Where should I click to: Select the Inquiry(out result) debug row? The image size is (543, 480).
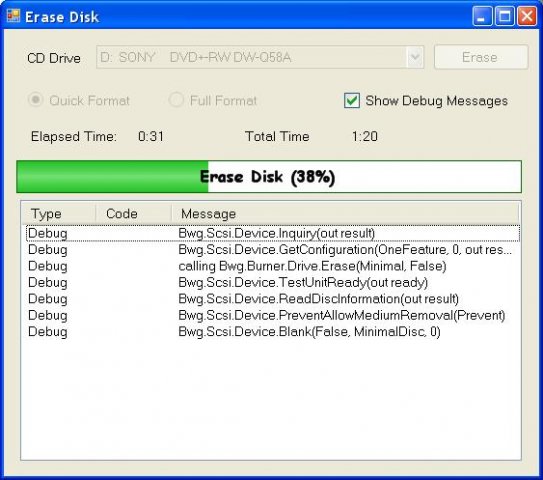(x=273, y=233)
